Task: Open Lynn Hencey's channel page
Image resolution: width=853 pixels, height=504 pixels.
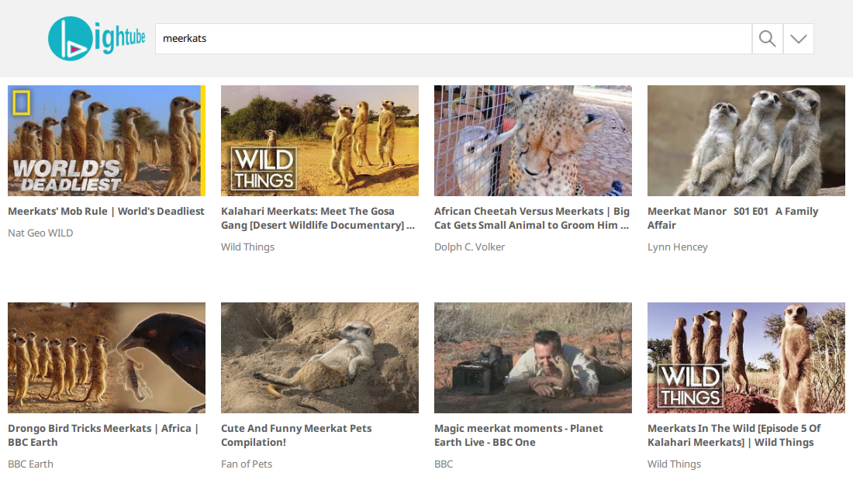Action: coord(677,247)
